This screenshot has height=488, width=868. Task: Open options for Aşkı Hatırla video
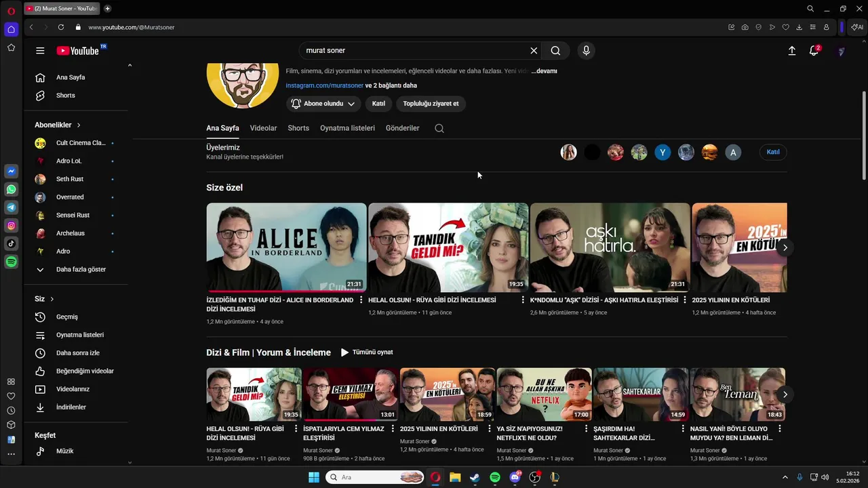684,300
